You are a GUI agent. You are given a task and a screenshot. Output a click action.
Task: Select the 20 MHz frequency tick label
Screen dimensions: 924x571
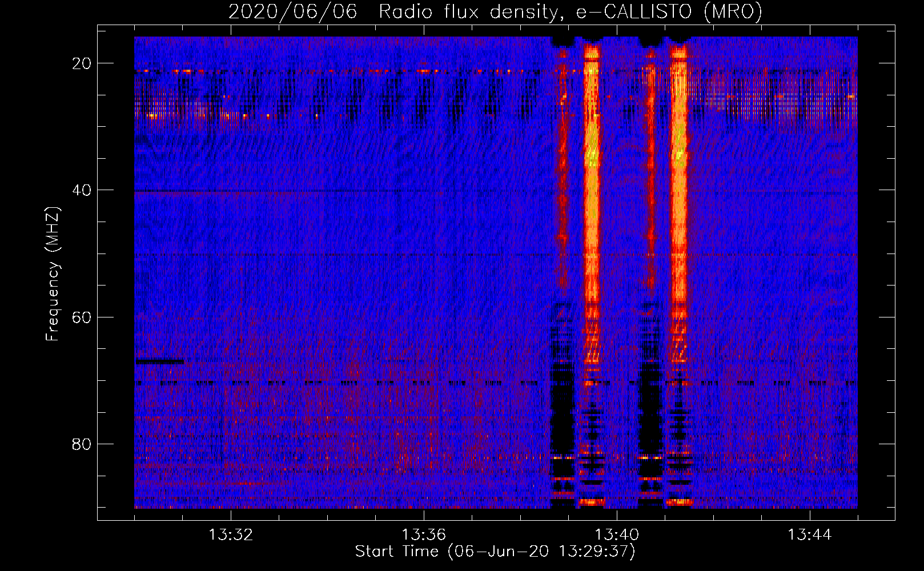click(82, 63)
